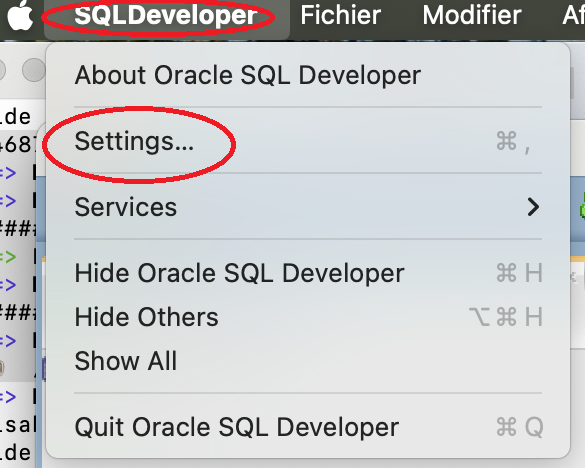Screen dimensions: 585x468
Task: Click the SQLDeveloper application menu
Action: point(166,16)
